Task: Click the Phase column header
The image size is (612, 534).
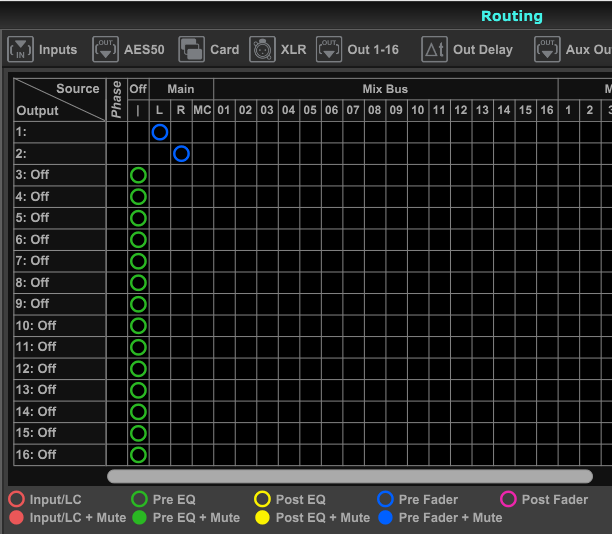Action: coord(117,100)
